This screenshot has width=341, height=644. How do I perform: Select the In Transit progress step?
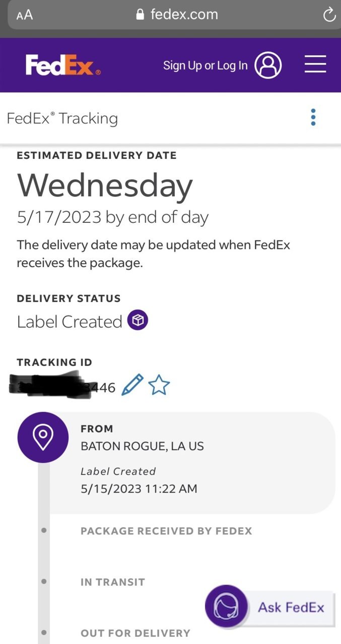tap(113, 582)
